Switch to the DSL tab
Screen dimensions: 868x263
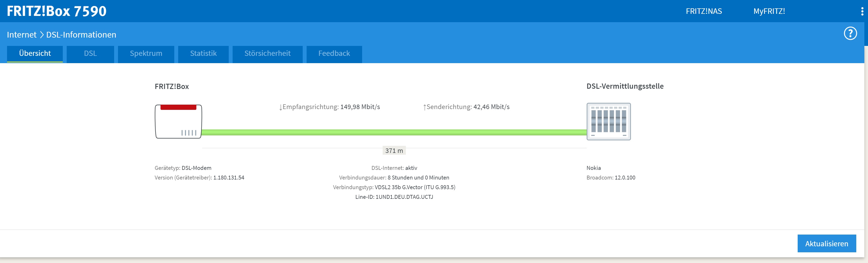[90, 54]
